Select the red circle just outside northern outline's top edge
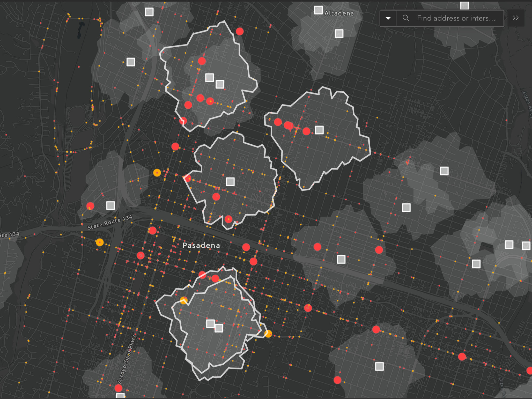The image size is (532, 399). 240,32
